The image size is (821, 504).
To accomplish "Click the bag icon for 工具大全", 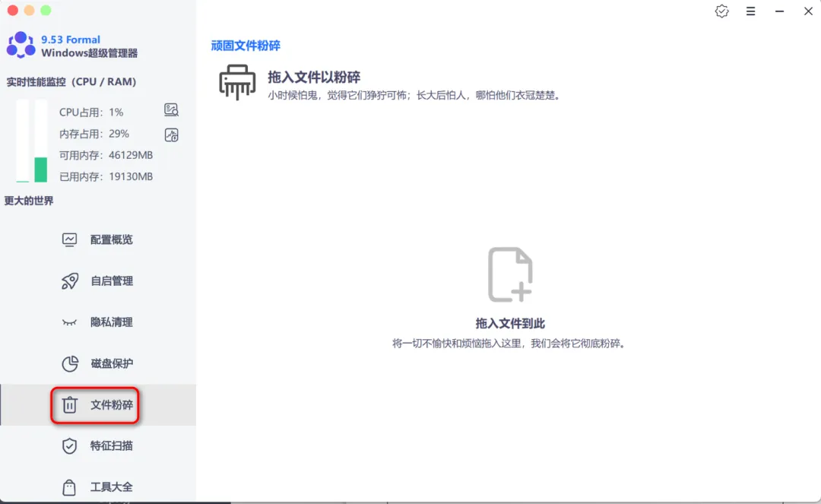I will pos(69,487).
